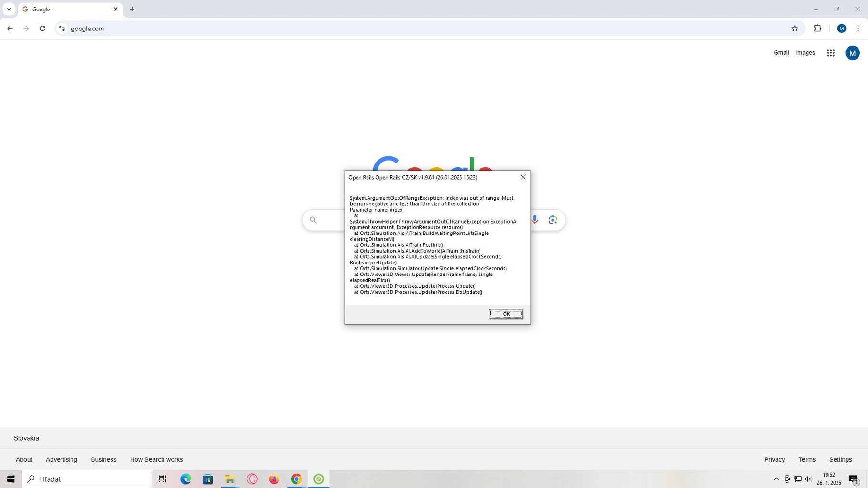Image resolution: width=868 pixels, height=488 pixels.
Task: View site information in address bar
Action: click(61, 29)
